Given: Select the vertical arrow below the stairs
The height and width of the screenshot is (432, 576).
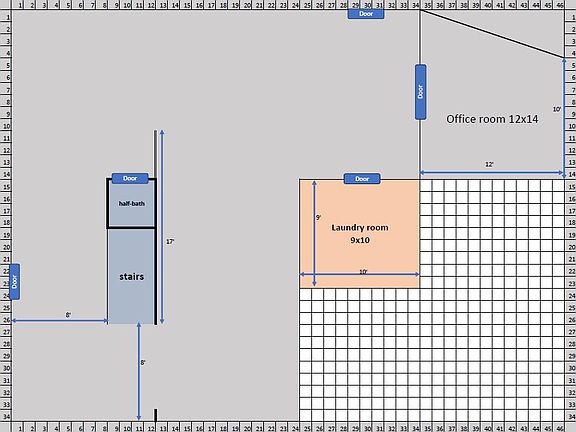Looking at the screenshot, I should (138, 371).
